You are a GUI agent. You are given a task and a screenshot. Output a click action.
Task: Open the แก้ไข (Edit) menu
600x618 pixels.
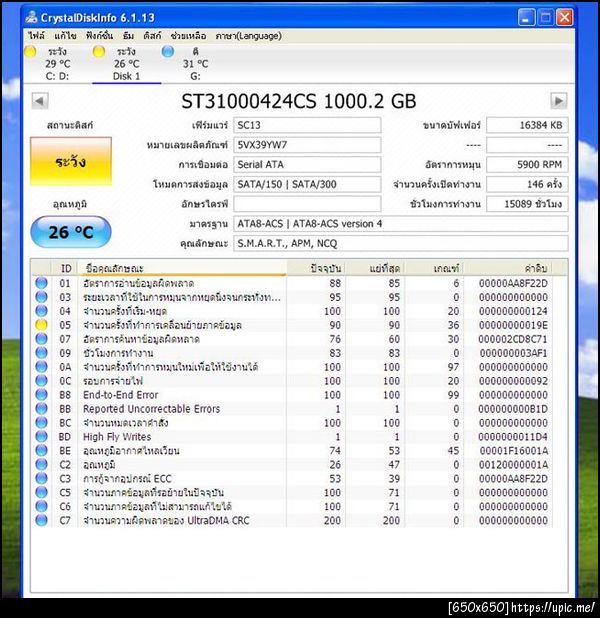65,36
